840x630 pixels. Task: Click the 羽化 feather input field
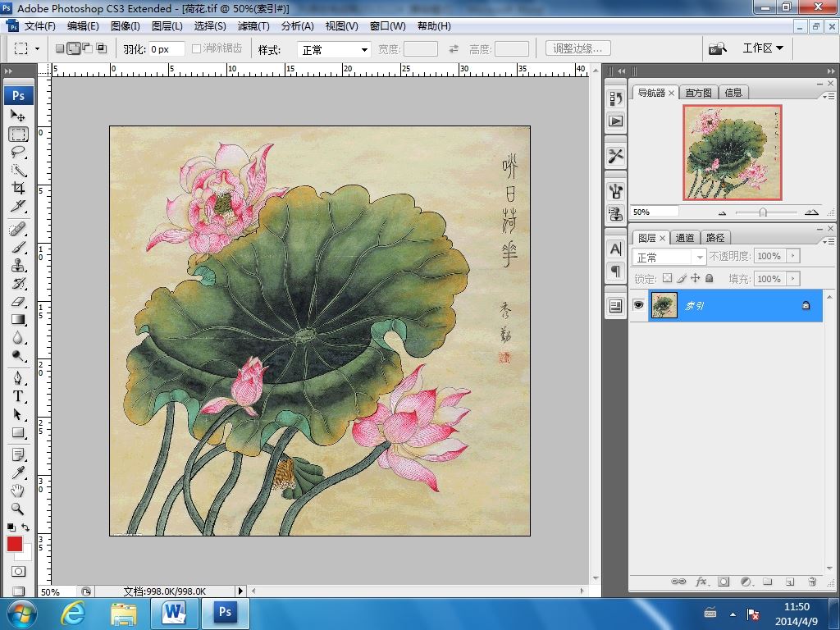tap(166, 49)
